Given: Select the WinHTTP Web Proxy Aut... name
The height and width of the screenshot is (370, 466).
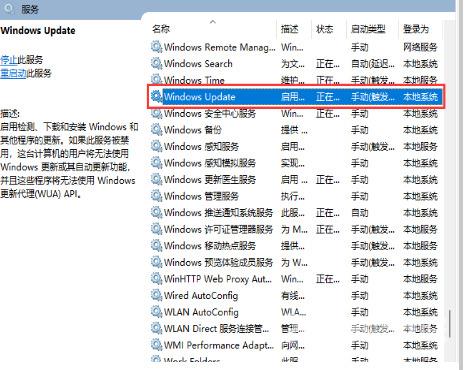Looking at the screenshot, I should 218,279.
